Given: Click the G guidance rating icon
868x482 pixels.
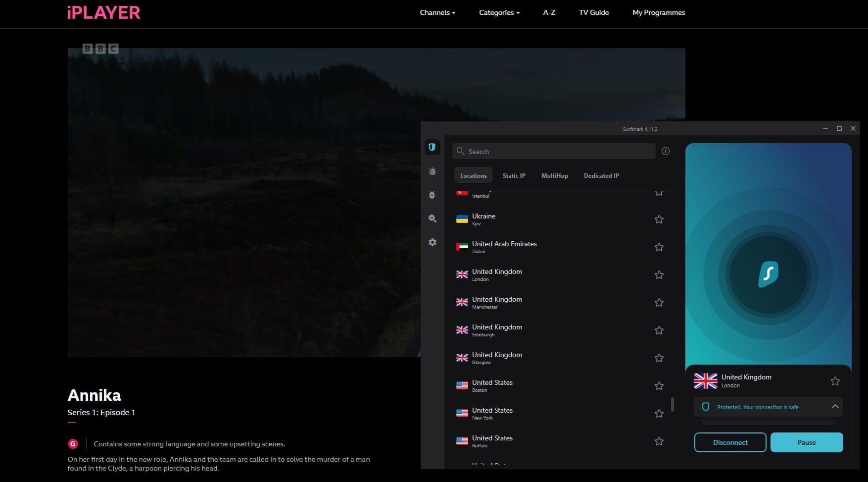Looking at the screenshot, I should pos(73,444).
